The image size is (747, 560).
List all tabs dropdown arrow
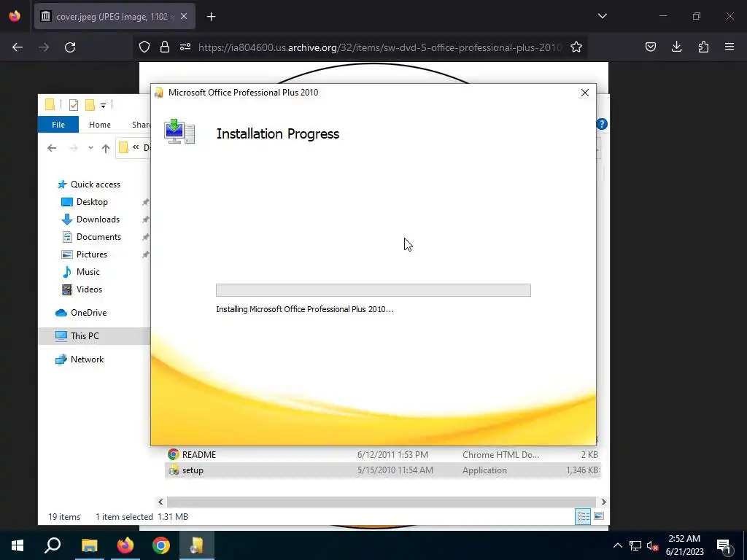(x=602, y=16)
